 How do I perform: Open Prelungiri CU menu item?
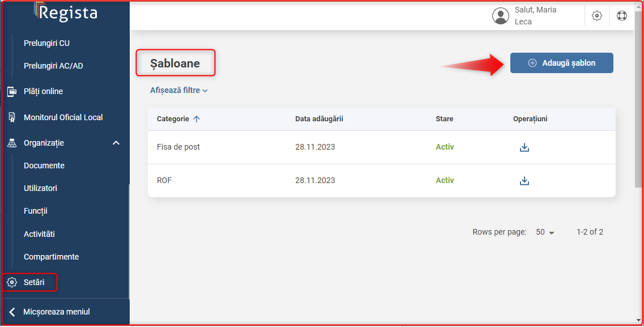click(47, 43)
